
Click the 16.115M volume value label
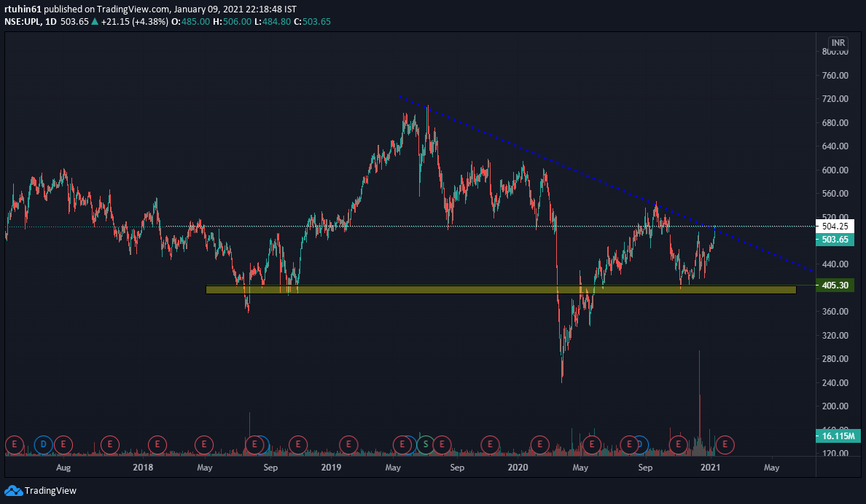[838, 436]
